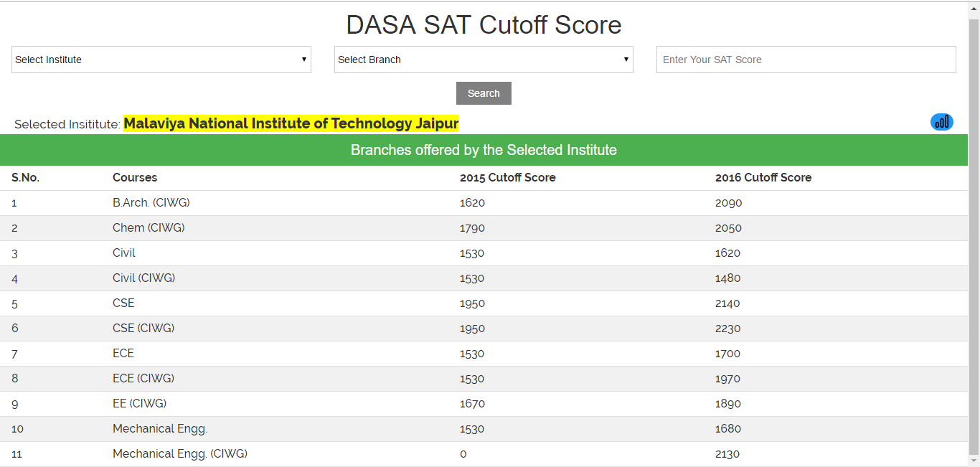980x467 pixels.
Task: Click the S.No. column header
Action: [x=25, y=177]
